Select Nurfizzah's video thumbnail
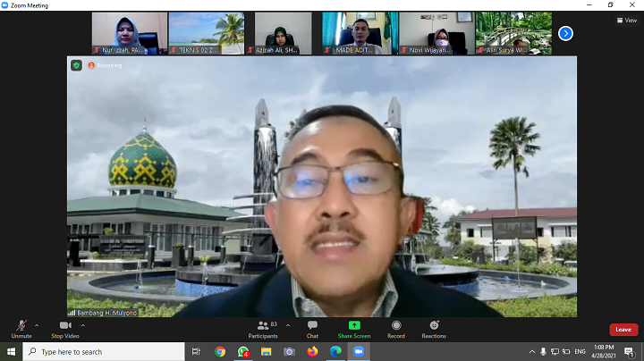Screen dimensions: 644x361 click(130, 33)
